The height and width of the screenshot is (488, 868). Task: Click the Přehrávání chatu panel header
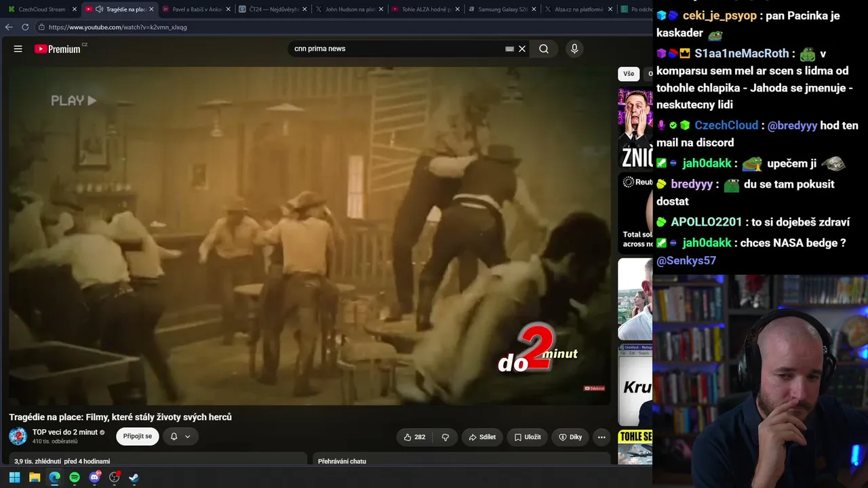tap(342, 462)
